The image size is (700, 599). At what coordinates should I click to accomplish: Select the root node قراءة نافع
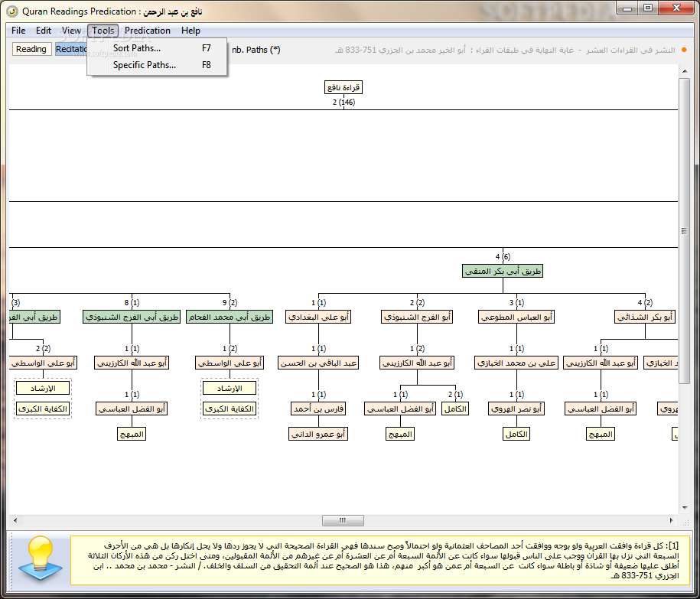pos(343,87)
